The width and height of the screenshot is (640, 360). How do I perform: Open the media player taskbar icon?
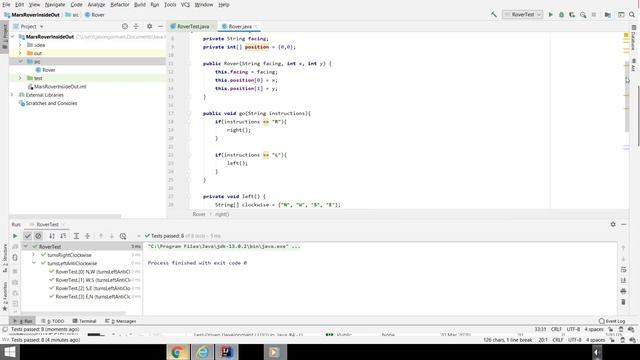[275, 352]
